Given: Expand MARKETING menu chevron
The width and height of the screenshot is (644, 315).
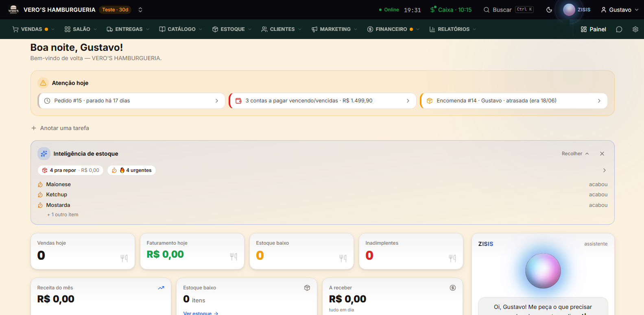Looking at the screenshot, I should (356, 29).
